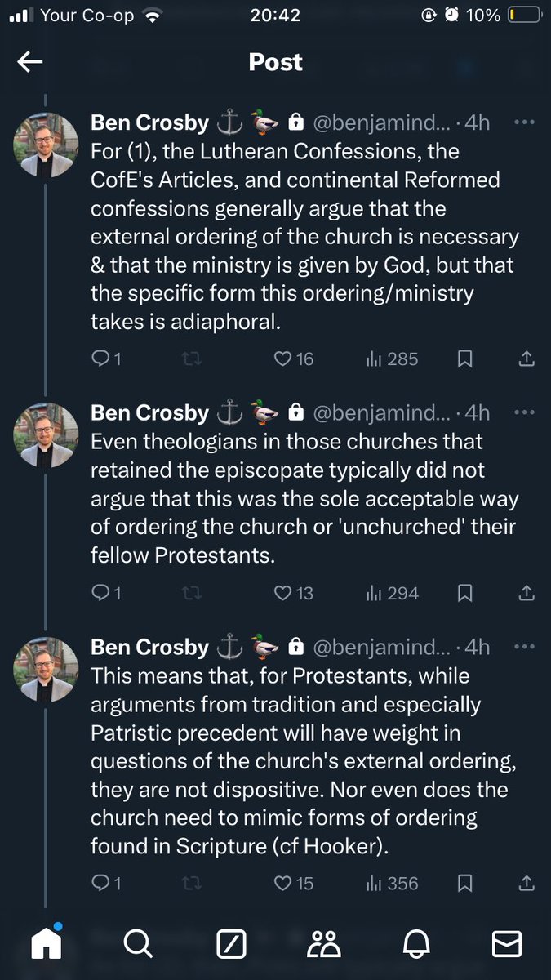Viewport: 551px width, 980px height.
Task: Go back using the left arrow
Action: point(30,62)
